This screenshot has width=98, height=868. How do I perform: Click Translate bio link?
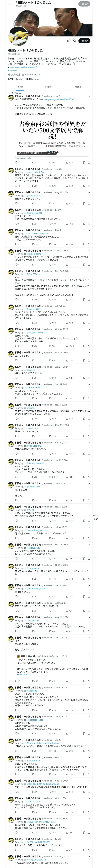coord(14,70)
